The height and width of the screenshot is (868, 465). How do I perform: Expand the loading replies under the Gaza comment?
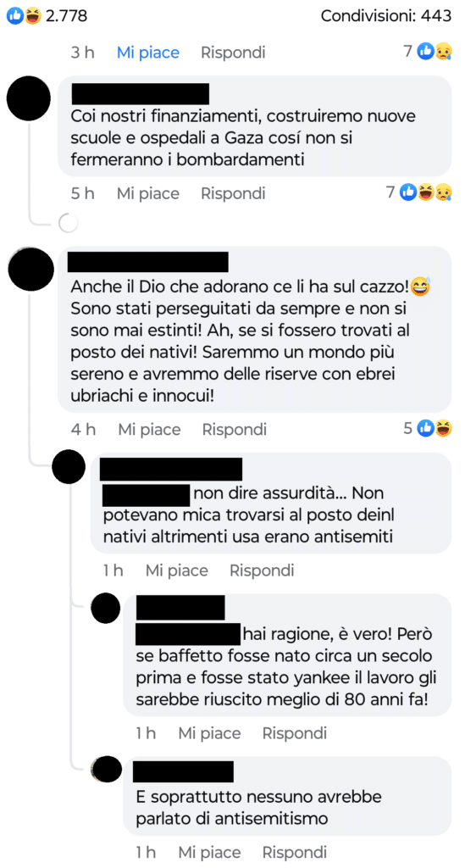pyautogui.click(x=68, y=224)
